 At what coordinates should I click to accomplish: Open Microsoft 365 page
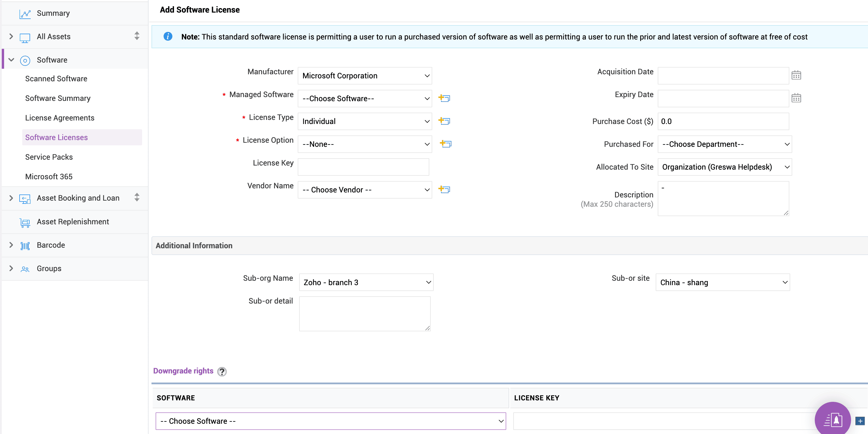(x=49, y=176)
